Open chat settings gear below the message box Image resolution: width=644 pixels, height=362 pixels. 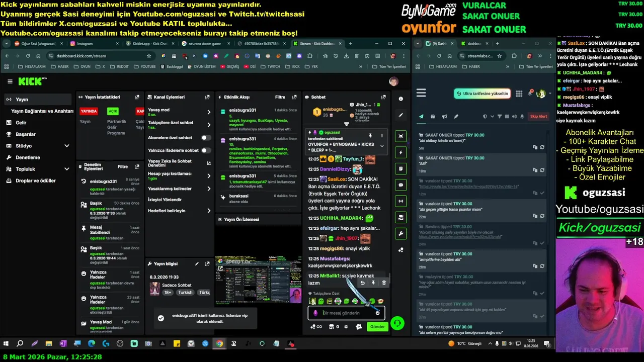point(346,327)
